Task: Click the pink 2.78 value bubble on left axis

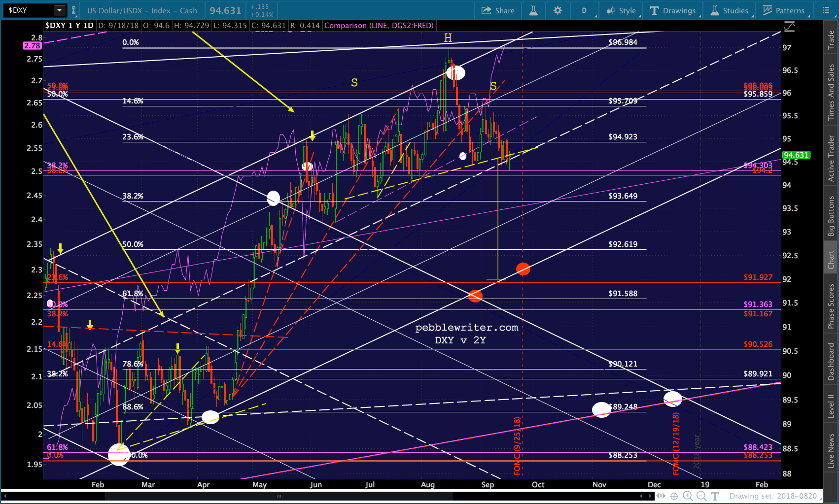Action: click(x=32, y=45)
